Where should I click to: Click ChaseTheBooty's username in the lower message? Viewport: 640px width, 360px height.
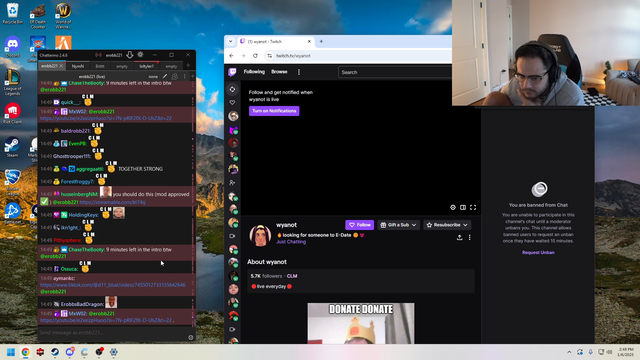(86, 249)
